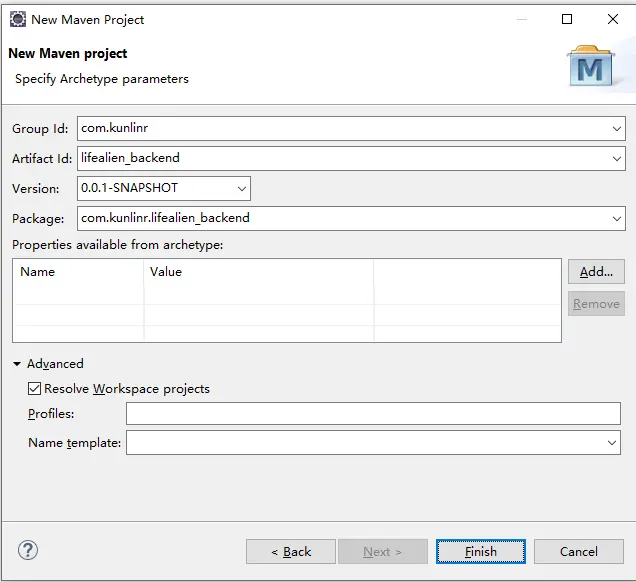Image resolution: width=636 pixels, height=582 pixels.
Task: Open the Package dropdown arrow
Action: (617, 219)
